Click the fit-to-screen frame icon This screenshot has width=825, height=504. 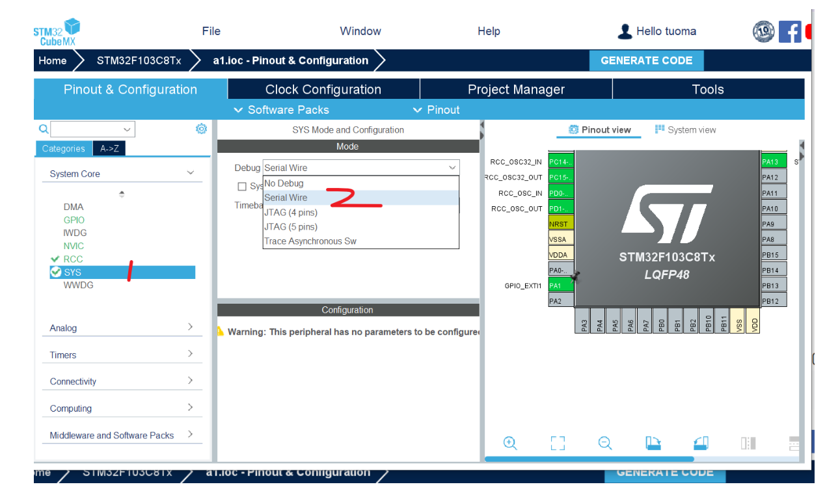tap(558, 443)
